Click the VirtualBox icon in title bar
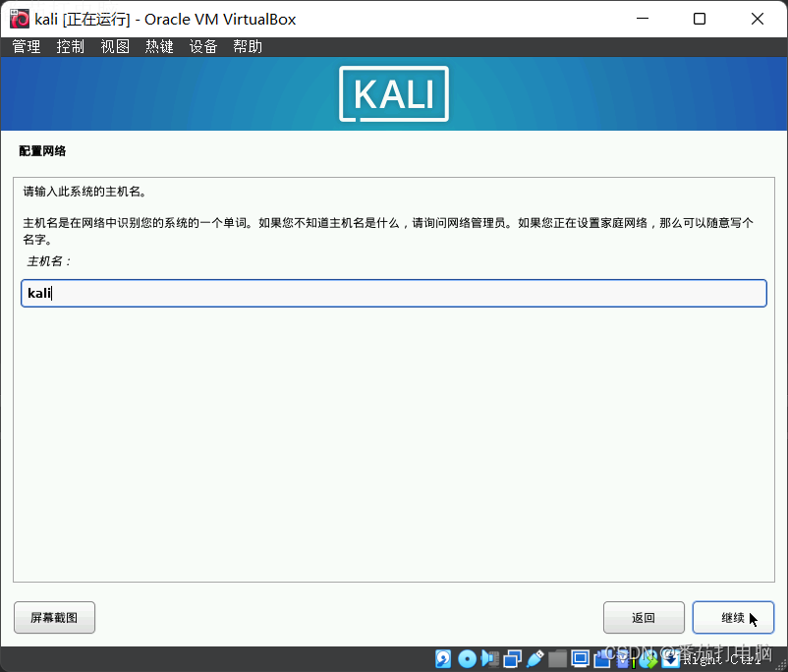 point(20,19)
